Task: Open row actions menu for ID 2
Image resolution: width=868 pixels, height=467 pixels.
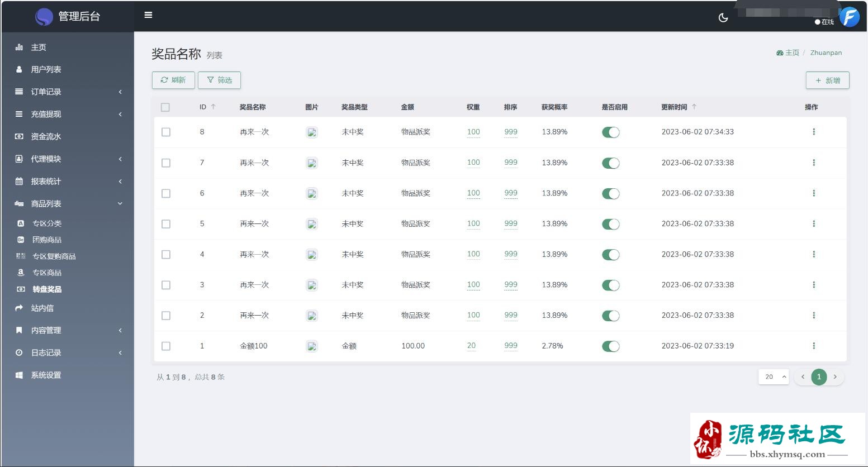Action: point(814,315)
